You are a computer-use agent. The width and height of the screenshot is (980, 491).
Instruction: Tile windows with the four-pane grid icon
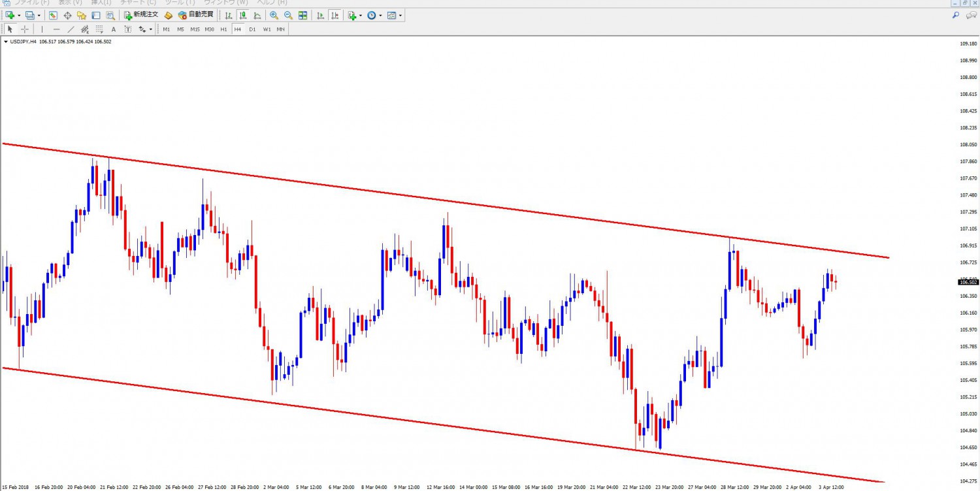click(x=302, y=15)
